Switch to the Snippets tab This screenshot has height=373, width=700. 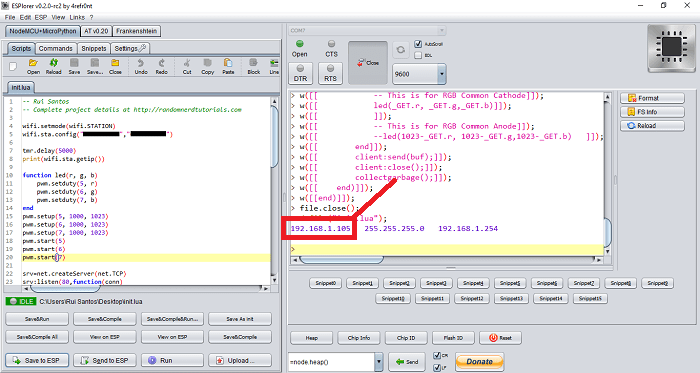(94, 48)
